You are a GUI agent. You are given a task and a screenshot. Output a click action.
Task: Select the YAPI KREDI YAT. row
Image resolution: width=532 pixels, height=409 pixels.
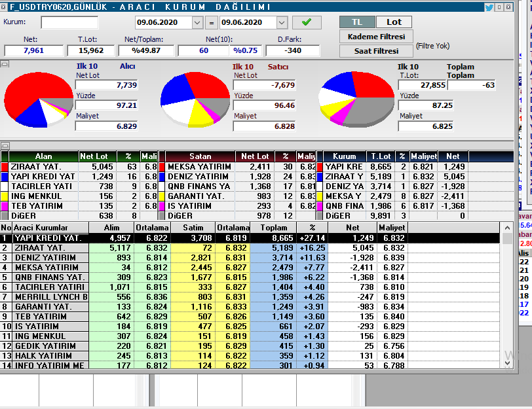click(250, 238)
